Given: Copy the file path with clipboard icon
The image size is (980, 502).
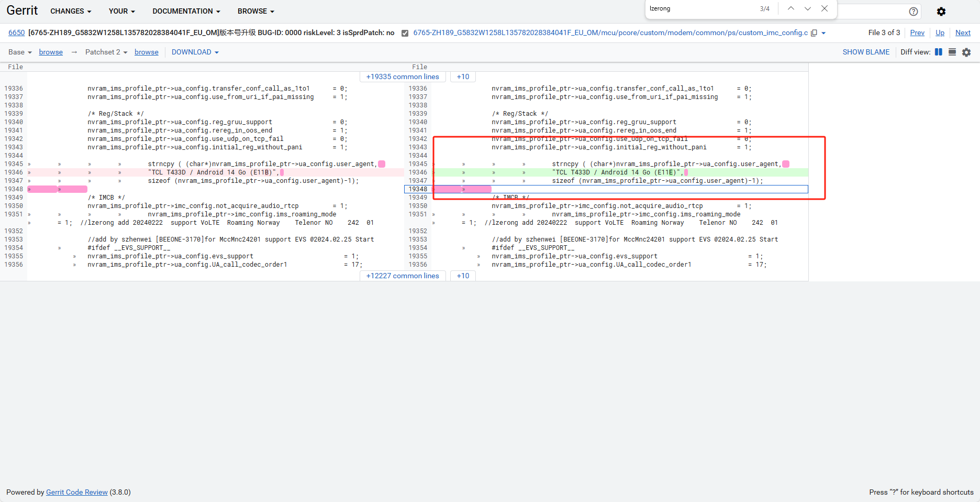Looking at the screenshot, I should click(814, 33).
